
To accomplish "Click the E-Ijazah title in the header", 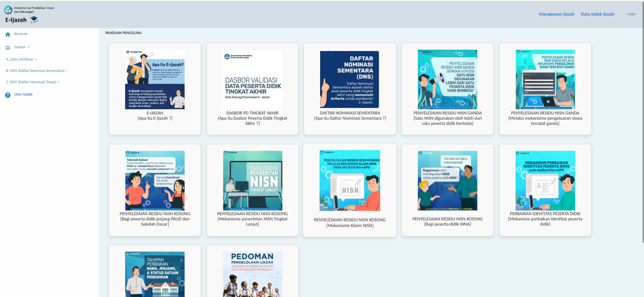I will click(x=16, y=20).
